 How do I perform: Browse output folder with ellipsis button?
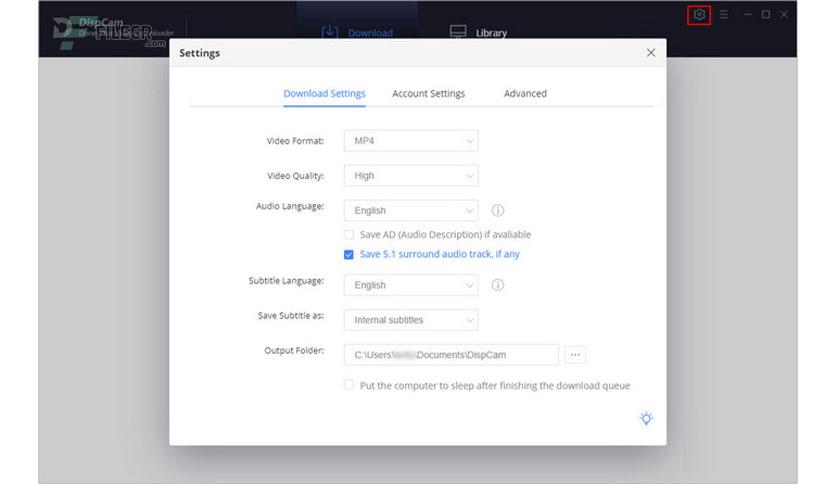point(575,355)
